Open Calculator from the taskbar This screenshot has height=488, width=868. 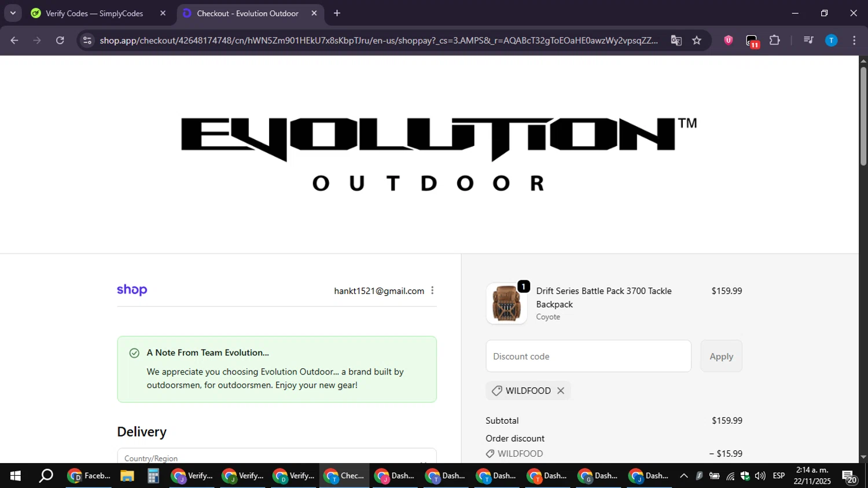(153, 476)
